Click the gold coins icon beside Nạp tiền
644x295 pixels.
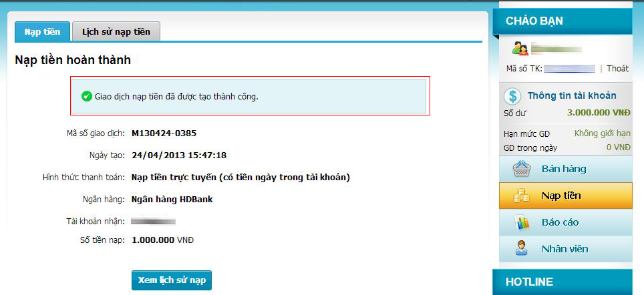click(522, 196)
